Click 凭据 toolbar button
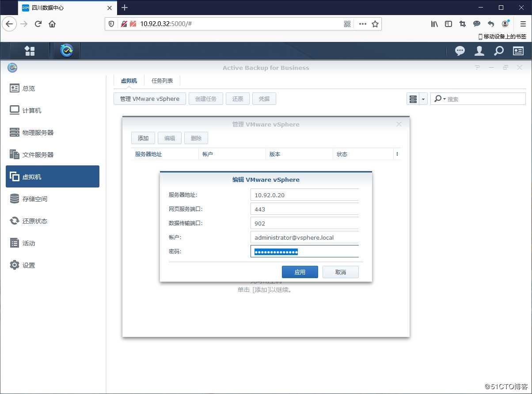This screenshot has height=394, width=532. (x=264, y=99)
